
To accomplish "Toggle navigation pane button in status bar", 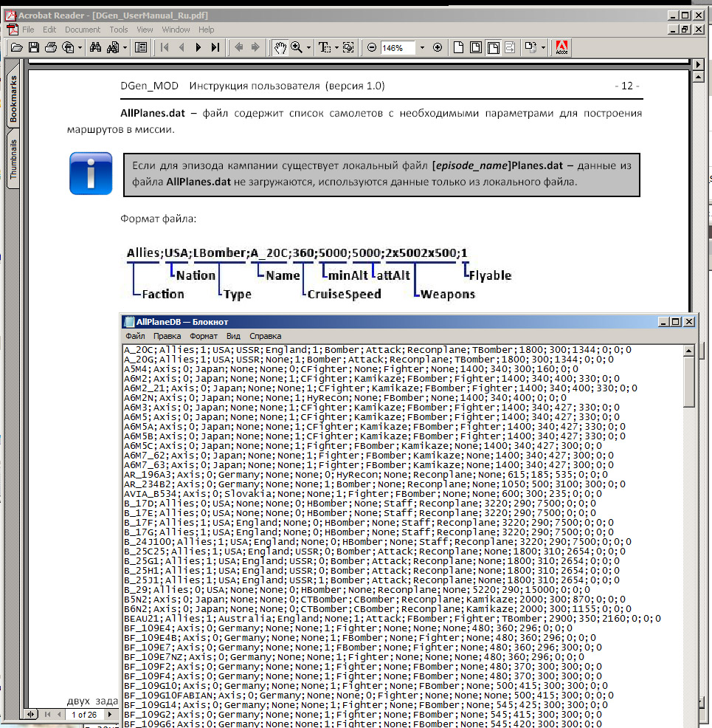I will 30,715.
